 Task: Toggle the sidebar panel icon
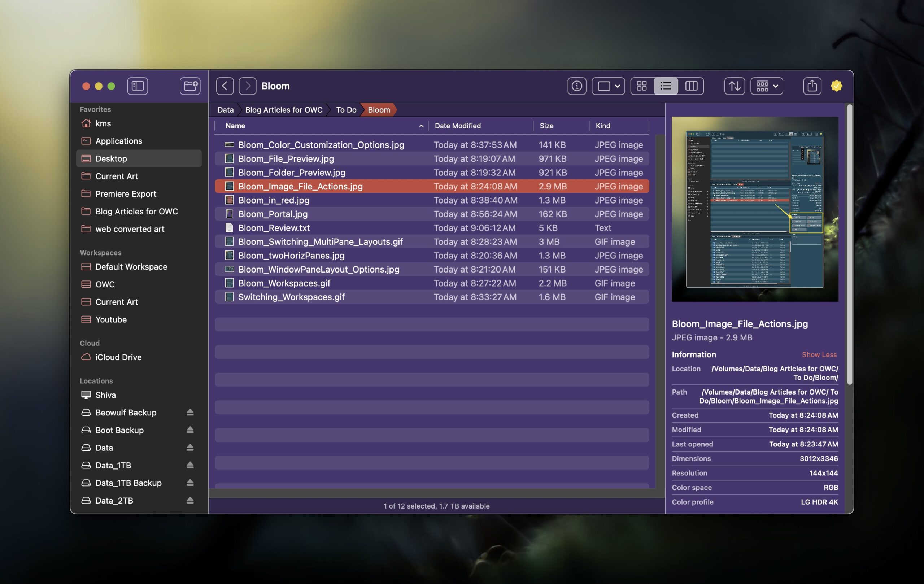pos(138,86)
